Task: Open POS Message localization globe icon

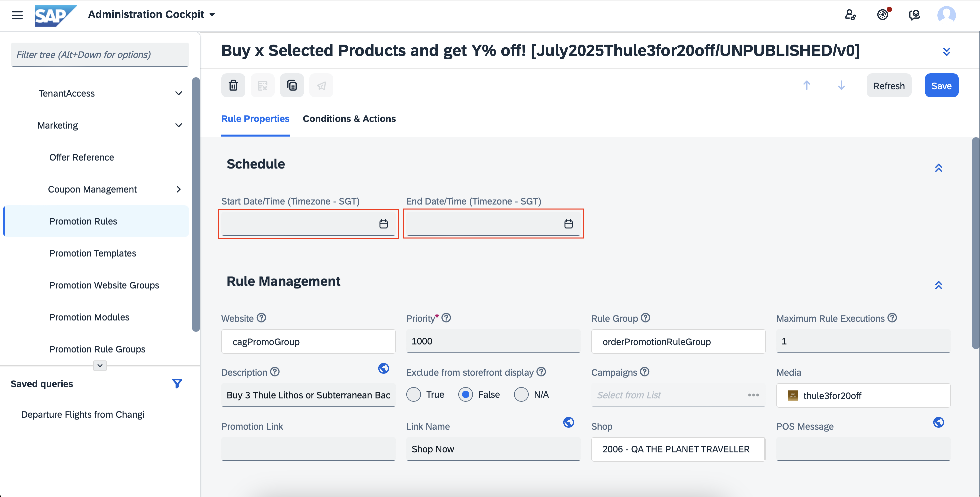Action: [938, 422]
